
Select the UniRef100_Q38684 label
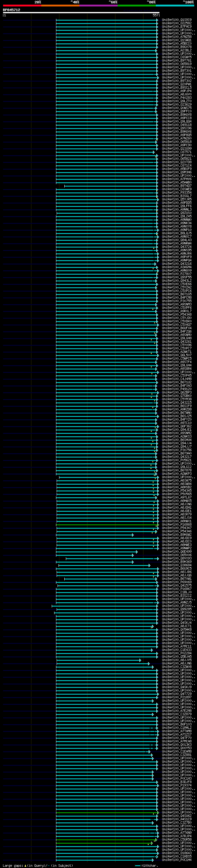click(177, 565)
